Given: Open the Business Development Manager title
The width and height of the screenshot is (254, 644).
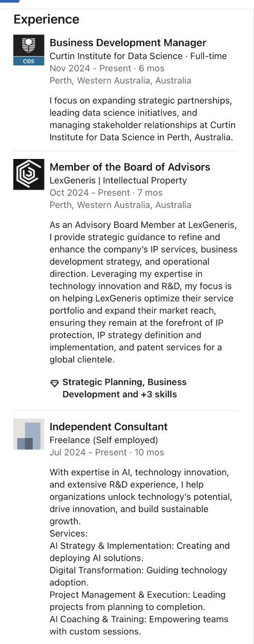Looking at the screenshot, I should [x=128, y=43].
